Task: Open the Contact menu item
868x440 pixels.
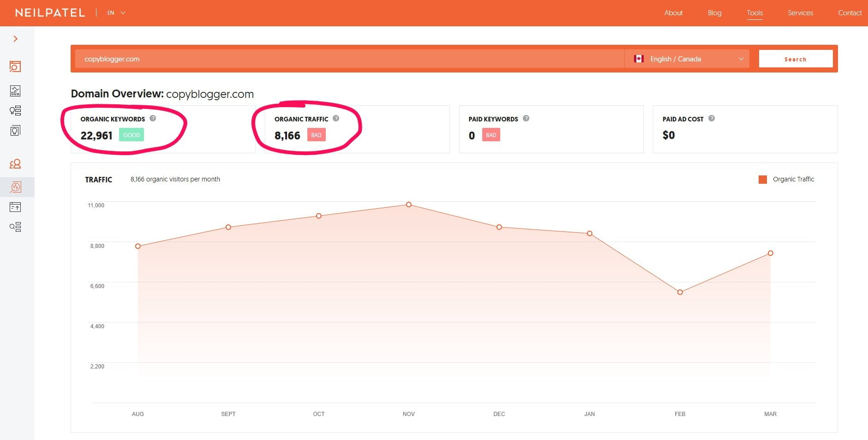Action: pyautogui.click(x=850, y=13)
